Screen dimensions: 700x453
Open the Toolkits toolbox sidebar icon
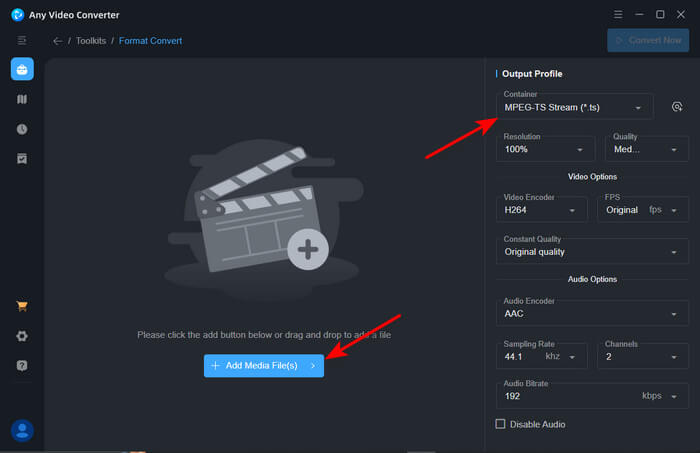22,69
